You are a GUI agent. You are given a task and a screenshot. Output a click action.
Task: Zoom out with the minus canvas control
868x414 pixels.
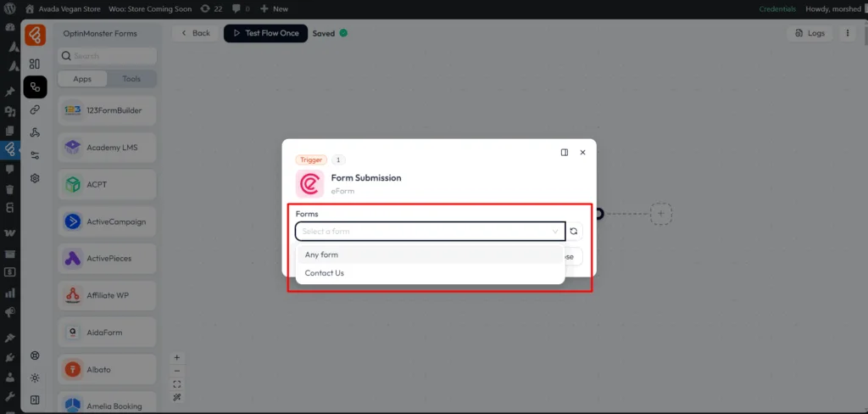(x=177, y=371)
